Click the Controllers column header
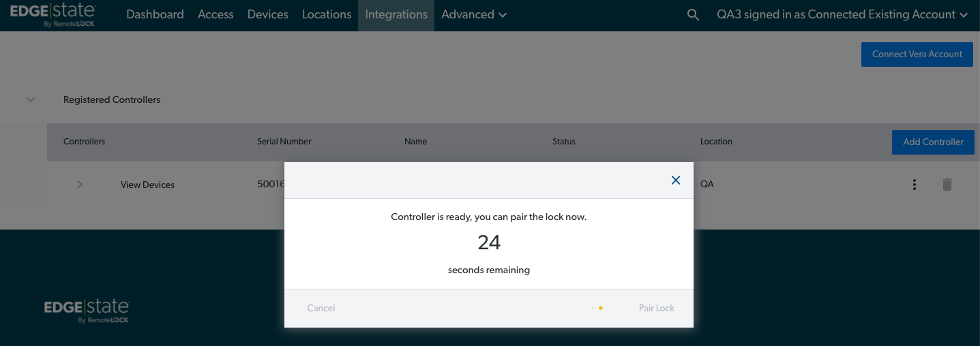The height and width of the screenshot is (346, 980). (x=84, y=142)
